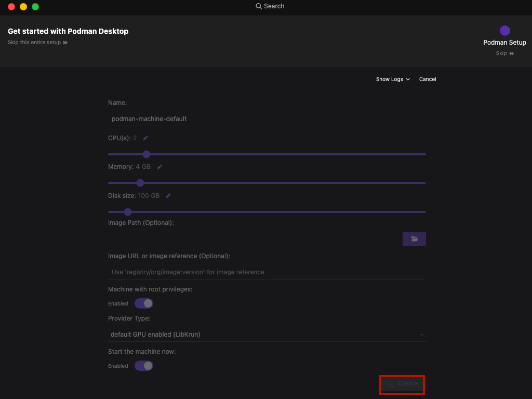Click the Search box in title bar
This screenshot has height=399, width=532.
[270, 6]
